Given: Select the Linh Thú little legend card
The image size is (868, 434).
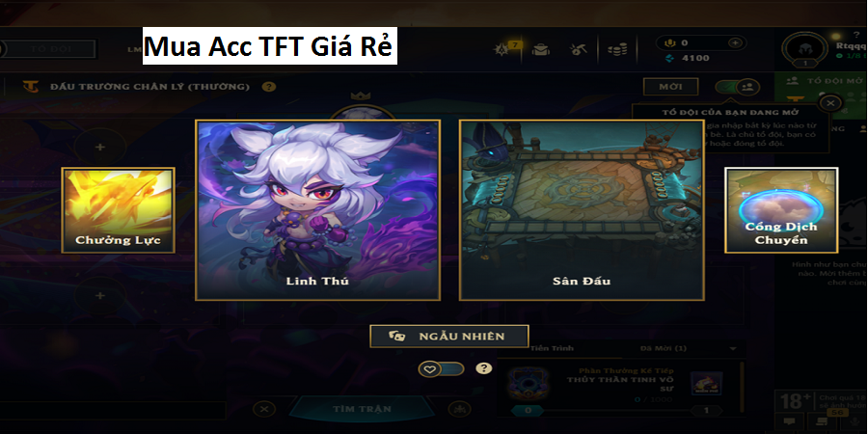Looking at the screenshot, I should click(317, 210).
